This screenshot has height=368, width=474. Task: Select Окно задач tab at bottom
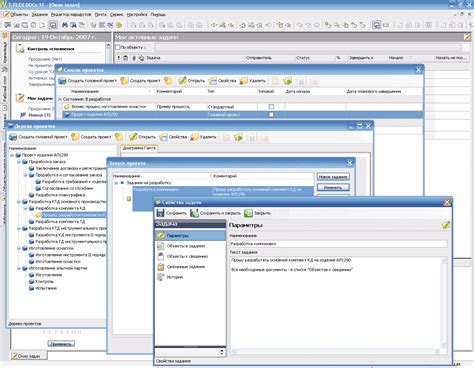click(x=28, y=356)
